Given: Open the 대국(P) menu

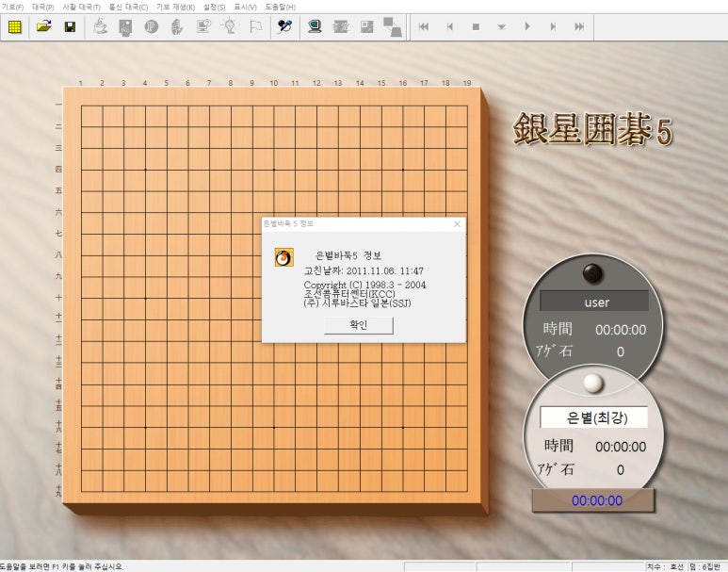Looking at the screenshot, I should [x=42, y=7].
